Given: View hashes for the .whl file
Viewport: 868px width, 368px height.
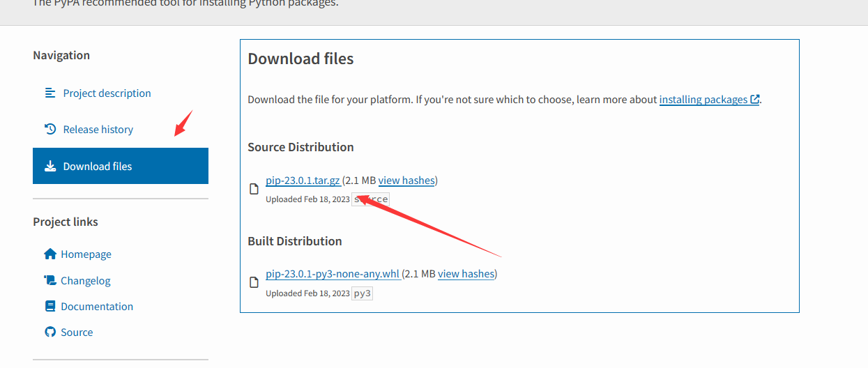Looking at the screenshot, I should [x=466, y=274].
